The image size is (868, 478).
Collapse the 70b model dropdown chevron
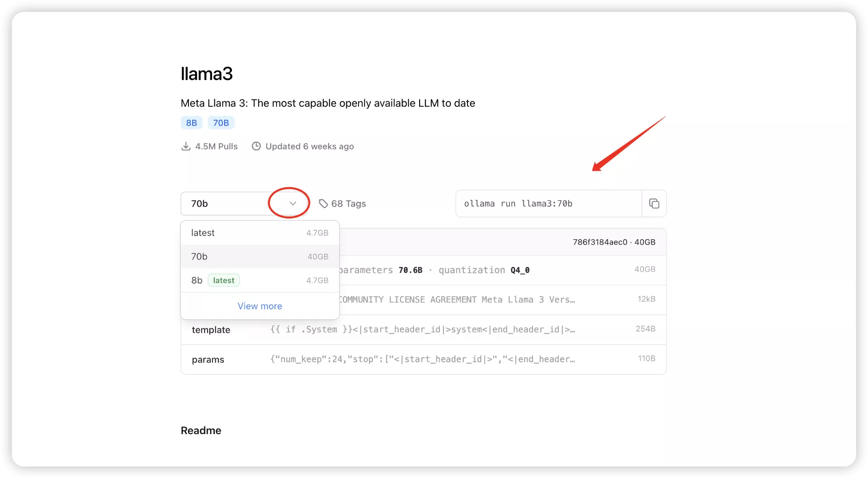293,204
